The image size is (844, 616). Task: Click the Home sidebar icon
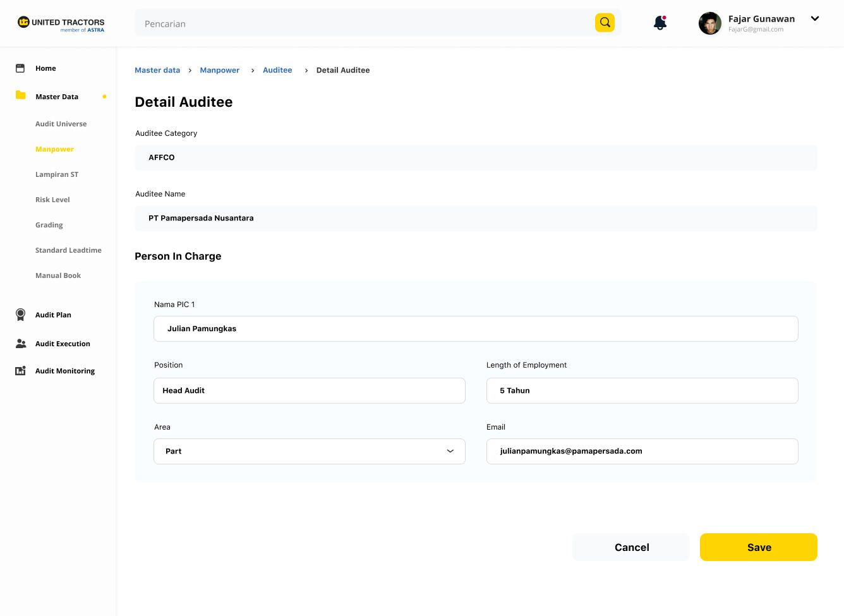coord(20,68)
